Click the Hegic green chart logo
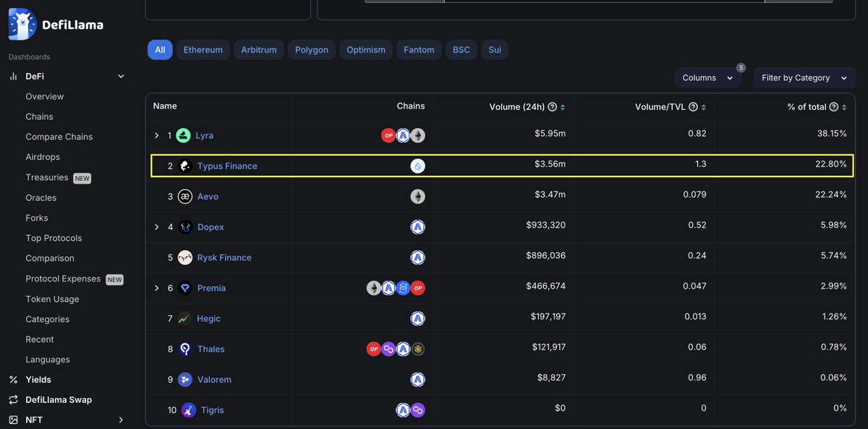The image size is (868, 429). 184,318
